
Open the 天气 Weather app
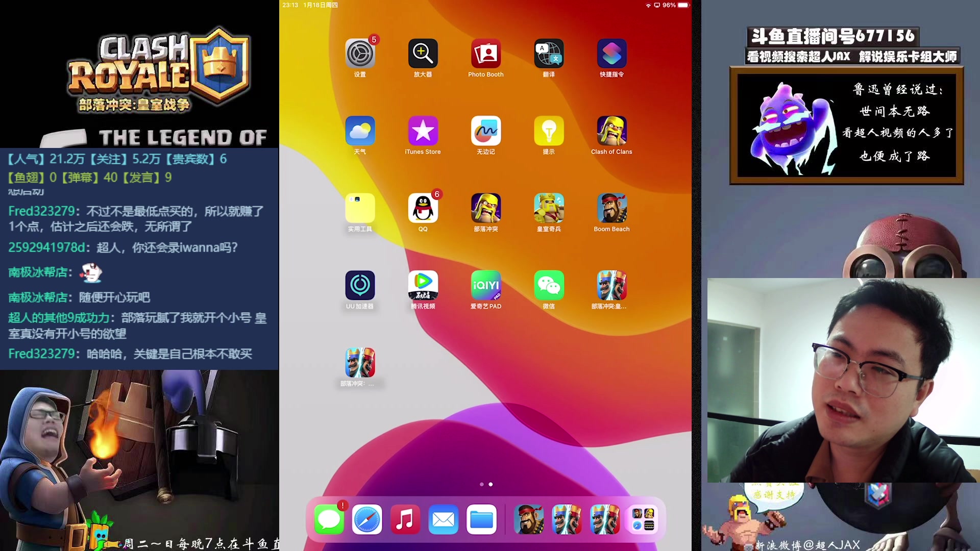pyautogui.click(x=360, y=131)
